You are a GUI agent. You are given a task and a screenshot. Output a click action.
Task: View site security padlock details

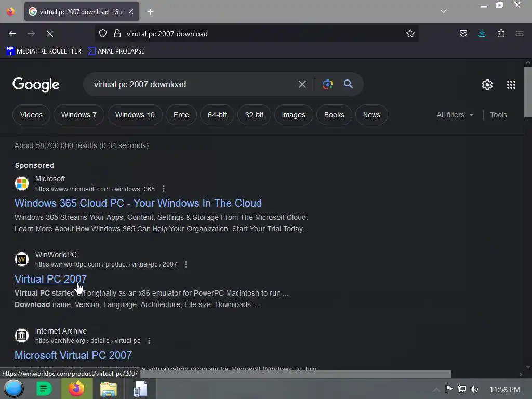[117, 34]
